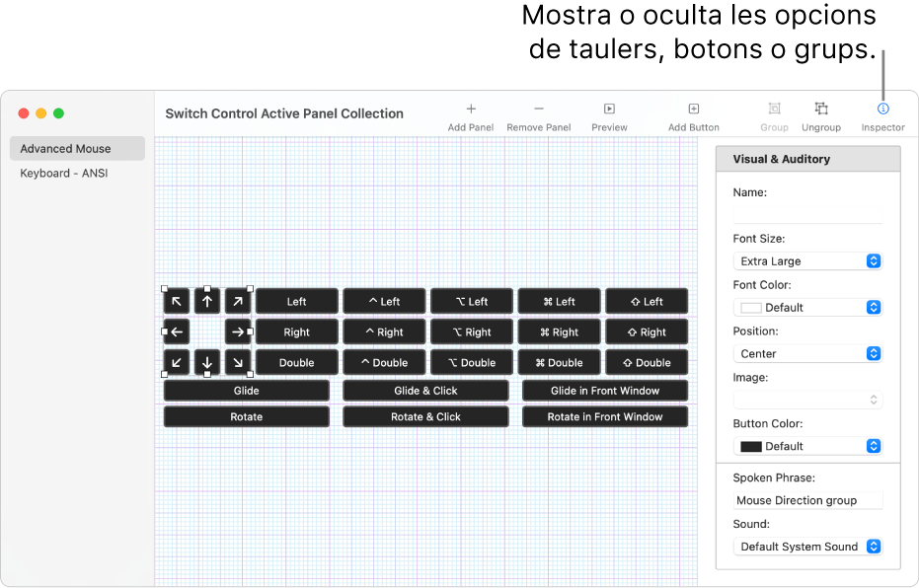
Task: Select the up-right diagonal arrow button
Action: [237, 302]
